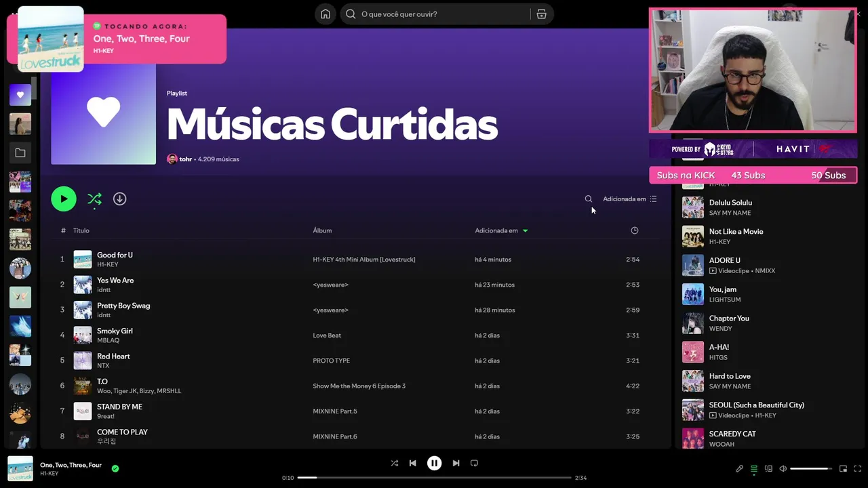Select the track 'Pretty Boy Swag'

pyautogui.click(x=123, y=305)
